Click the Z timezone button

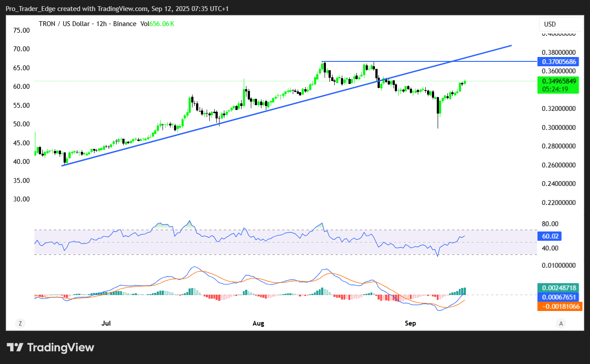tap(20, 323)
